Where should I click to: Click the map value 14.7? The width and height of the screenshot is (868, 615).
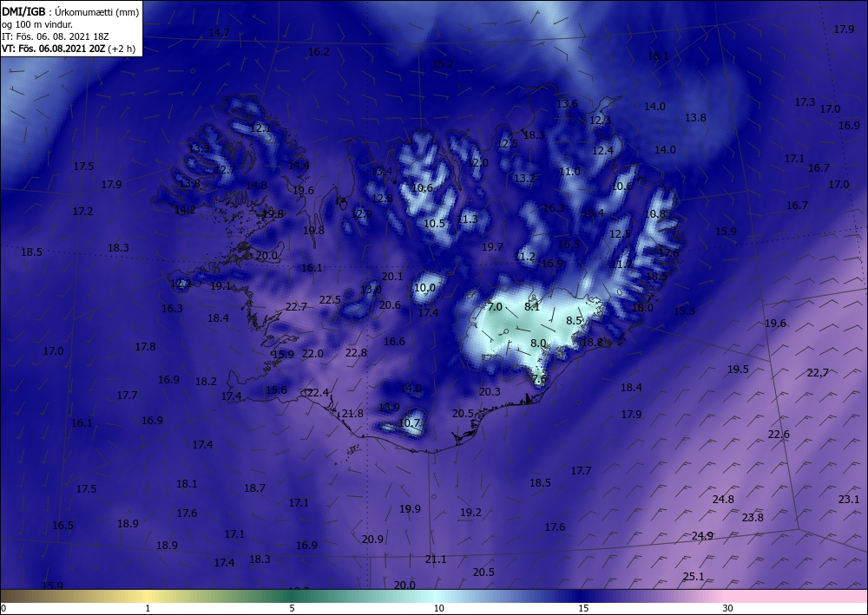tap(219, 33)
